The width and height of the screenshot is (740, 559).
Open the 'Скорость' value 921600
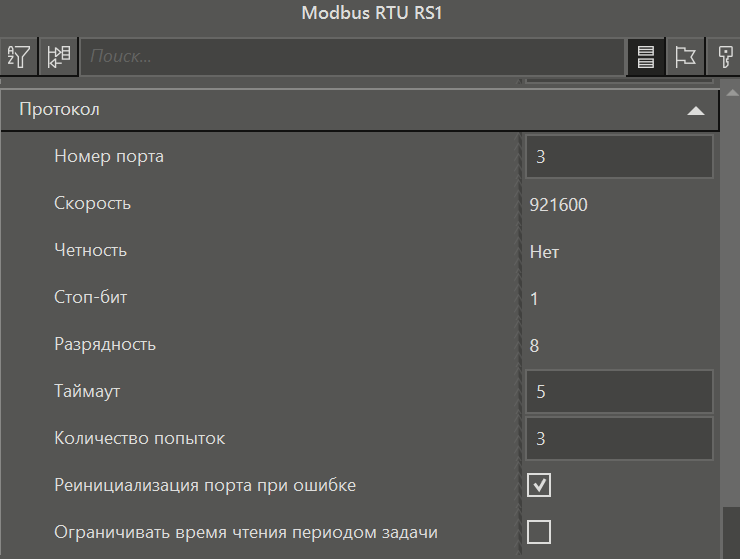(558, 204)
